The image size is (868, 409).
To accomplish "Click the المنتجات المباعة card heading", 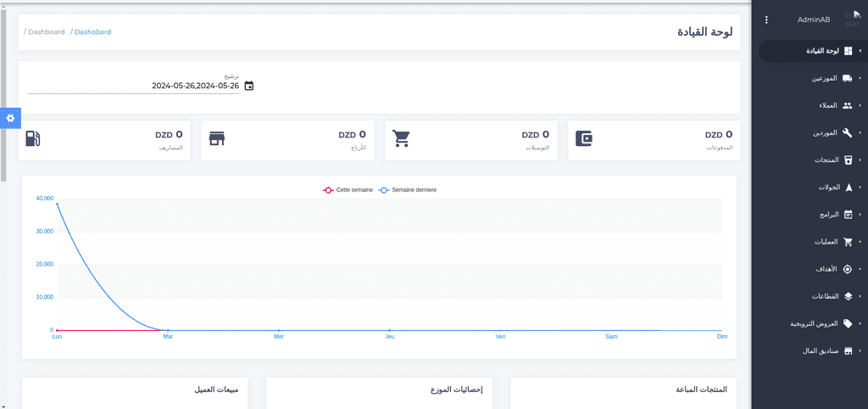I will pos(702,389).
